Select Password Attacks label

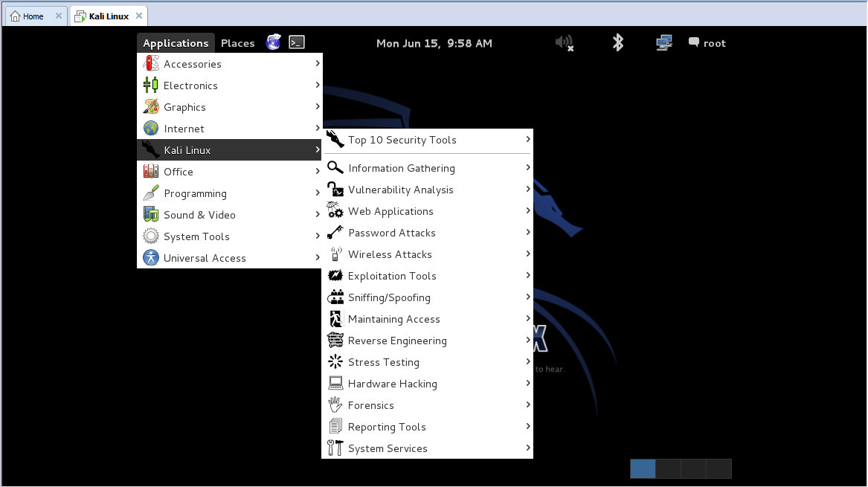coord(392,233)
